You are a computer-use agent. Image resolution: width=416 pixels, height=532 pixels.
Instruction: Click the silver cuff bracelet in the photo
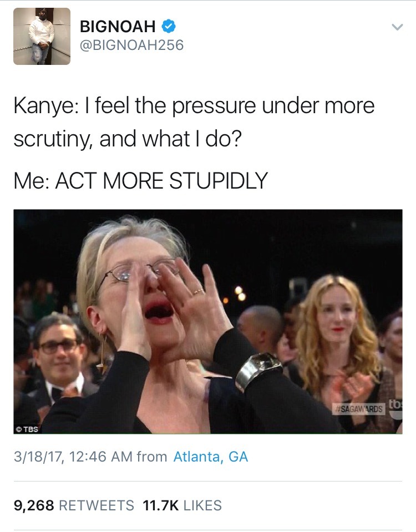(258, 371)
